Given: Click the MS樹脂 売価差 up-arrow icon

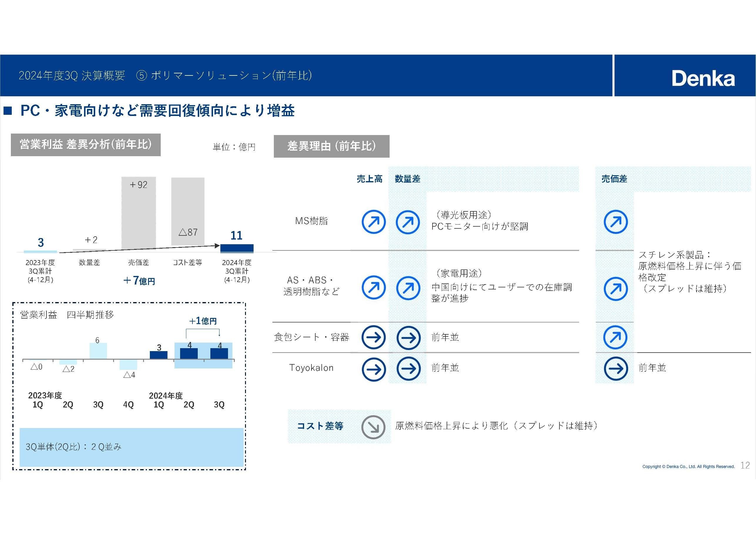Looking at the screenshot, I should point(615,222).
